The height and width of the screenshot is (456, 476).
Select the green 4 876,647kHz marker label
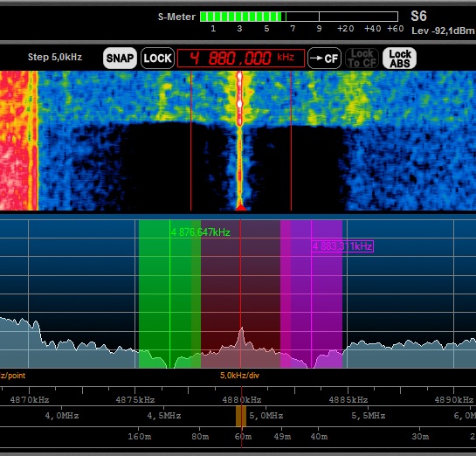click(201, 232)
